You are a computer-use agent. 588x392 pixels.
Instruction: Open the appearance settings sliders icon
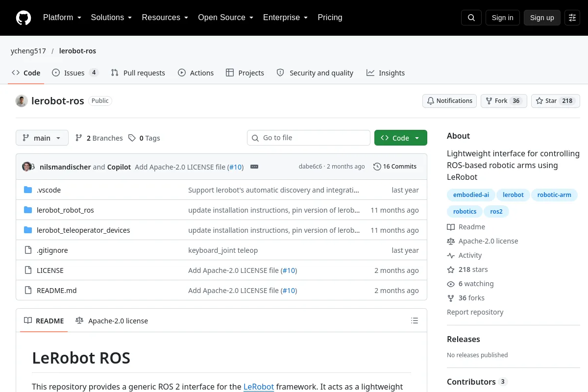pyautogui.click(x=572, y=18)
